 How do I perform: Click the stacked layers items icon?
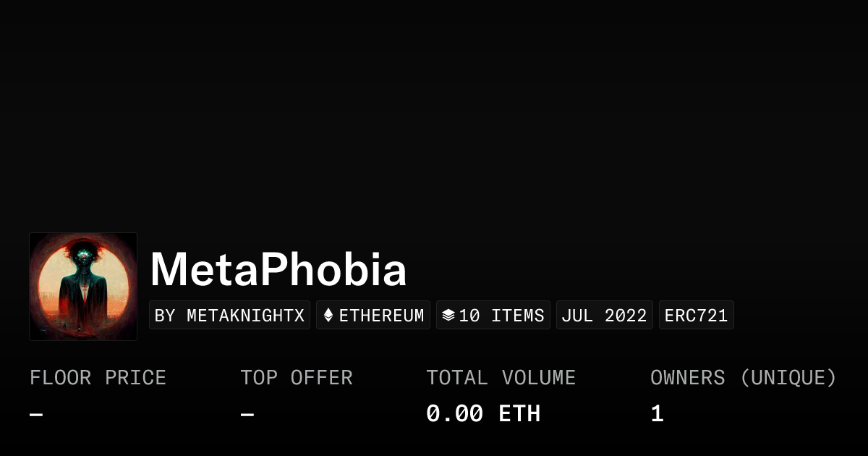(448, 316)
